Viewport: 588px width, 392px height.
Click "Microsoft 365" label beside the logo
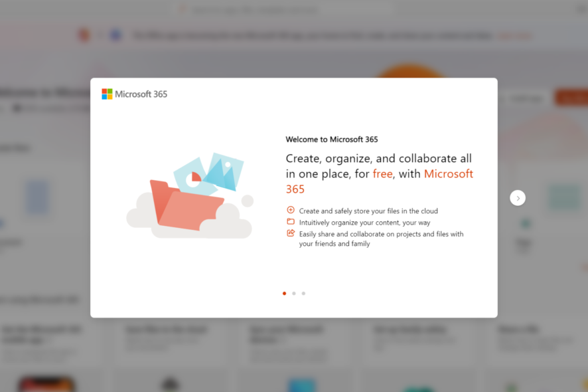click(141, 94)
